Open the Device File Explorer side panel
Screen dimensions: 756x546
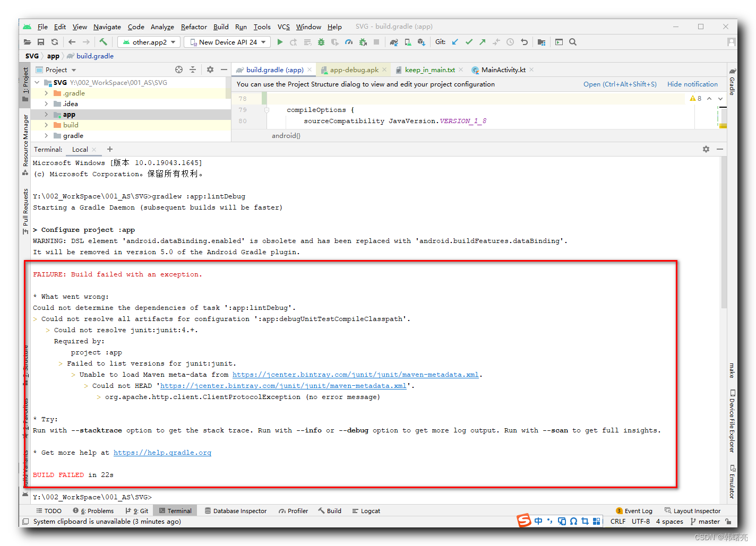coord(732,421)
